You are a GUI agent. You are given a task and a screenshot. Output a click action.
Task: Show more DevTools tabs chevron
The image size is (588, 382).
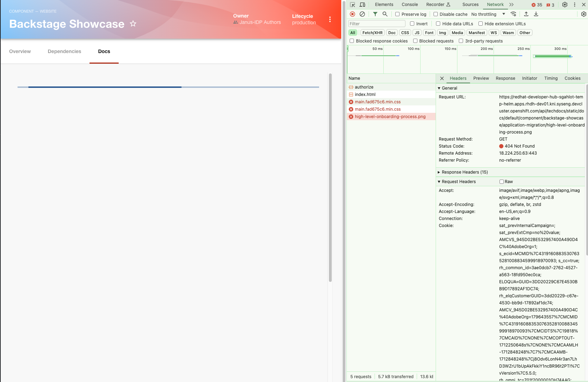(x=511, y=5)
